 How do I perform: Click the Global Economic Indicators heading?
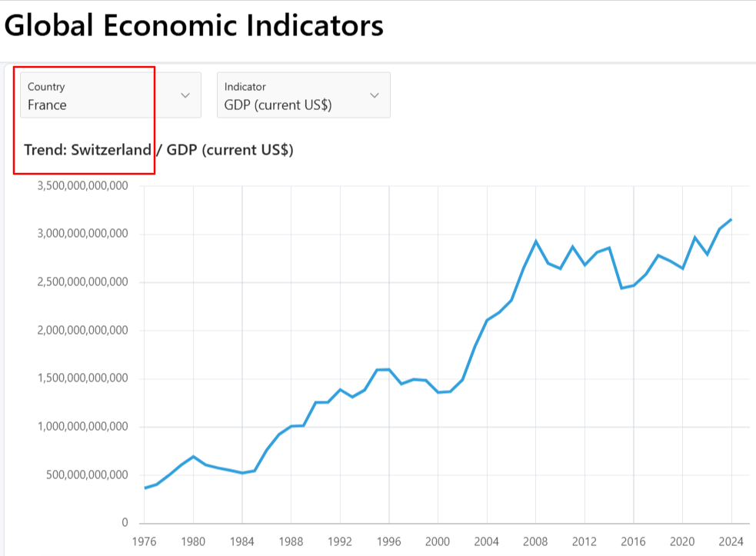194,25
